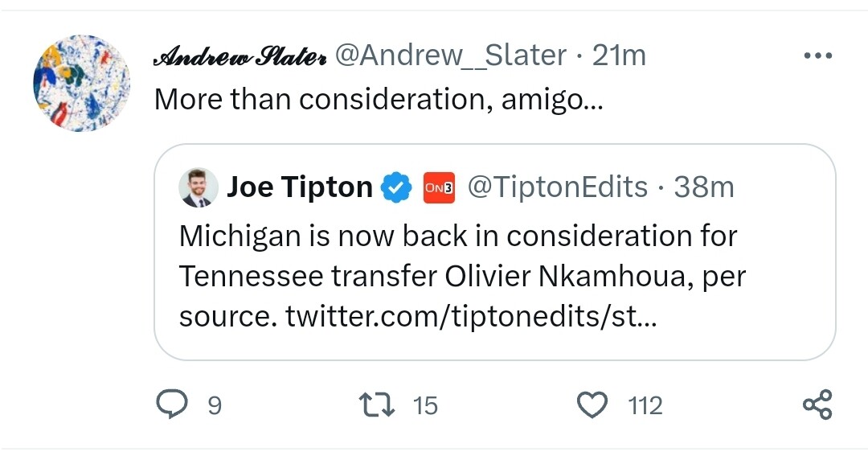
Task: Click the quoted tweet's 38m timestamp
Action: click(704, 187)
